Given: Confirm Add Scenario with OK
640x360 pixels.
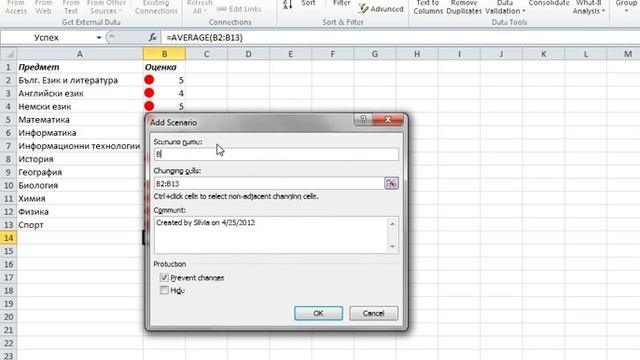Looking at the screenshot, I should [318, 313].
